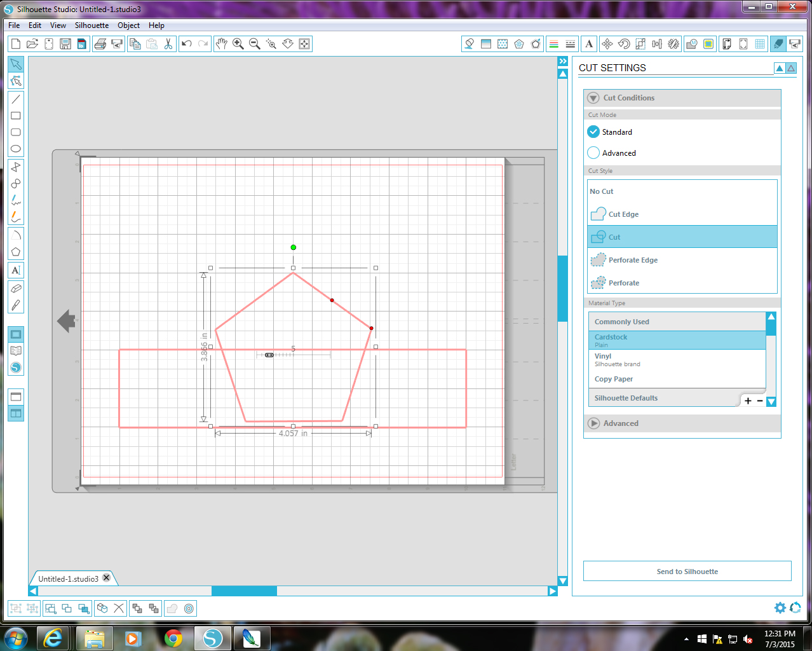Select the Draw a Rectangle tool
The image size is (812, 651).
tap(16, 116)
